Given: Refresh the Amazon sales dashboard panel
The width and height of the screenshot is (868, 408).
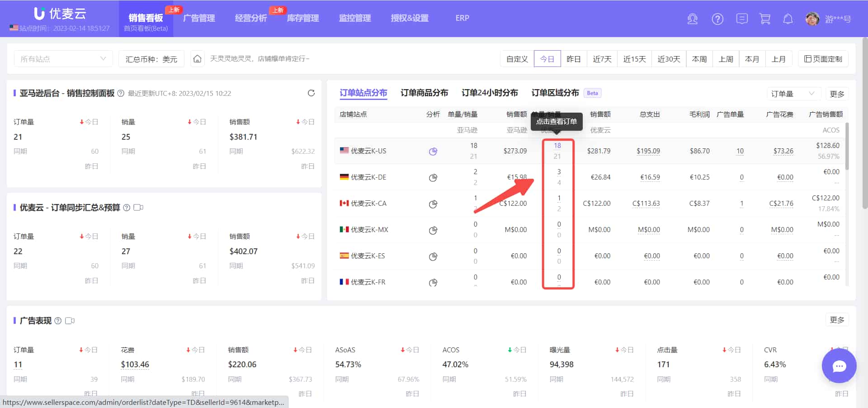Looking at the screenshot, I should 311,93.
